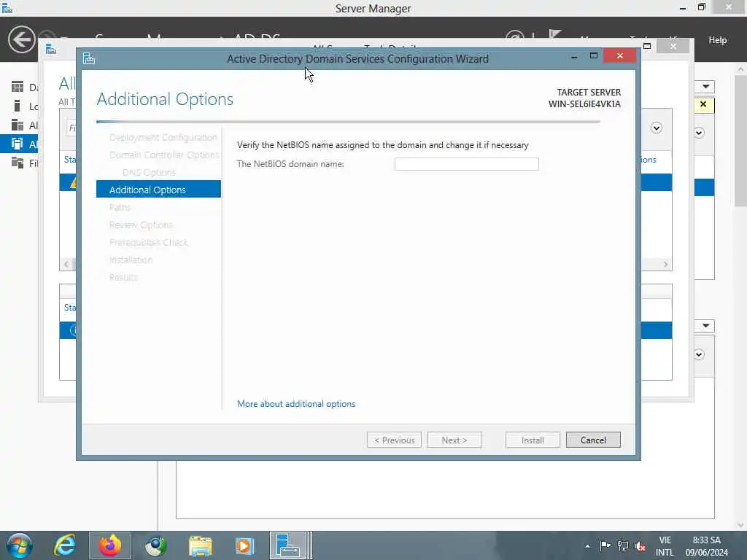Open More about additional options link

tap(296, 404)
